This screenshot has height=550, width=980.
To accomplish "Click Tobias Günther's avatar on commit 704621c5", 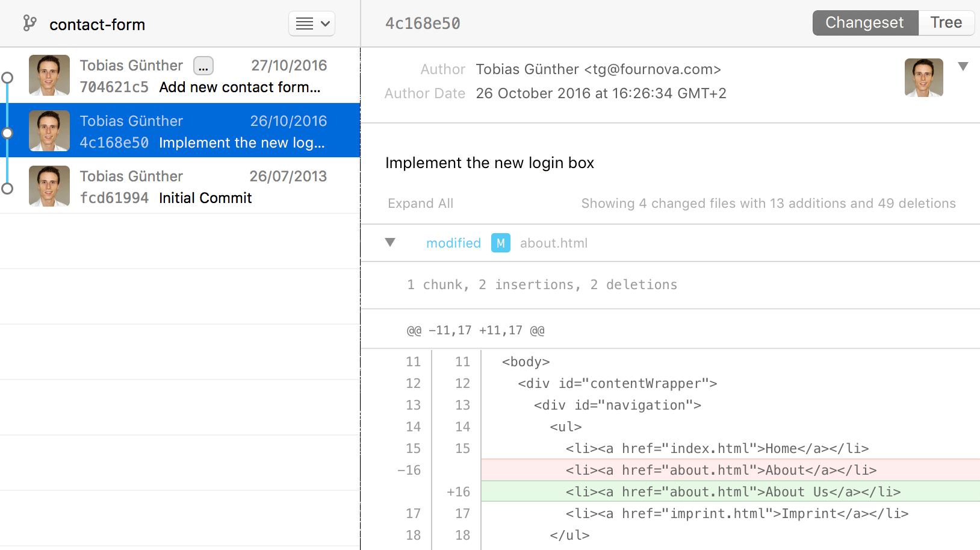I will [49, 75].
